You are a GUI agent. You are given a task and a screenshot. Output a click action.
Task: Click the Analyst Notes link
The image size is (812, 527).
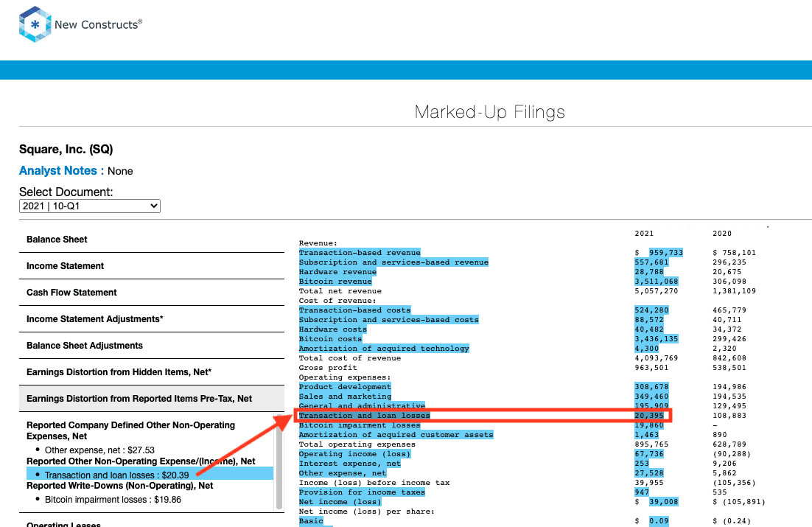(x=61, y=170)
